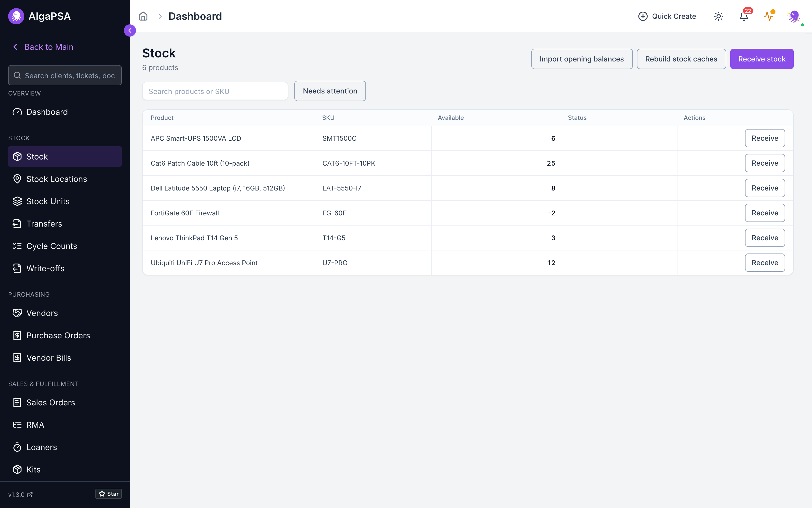Click the Dashboard gauge icon in sidebar
Image resolution: width=812 pixels, height=508 pixels.
tap(17, 112)
